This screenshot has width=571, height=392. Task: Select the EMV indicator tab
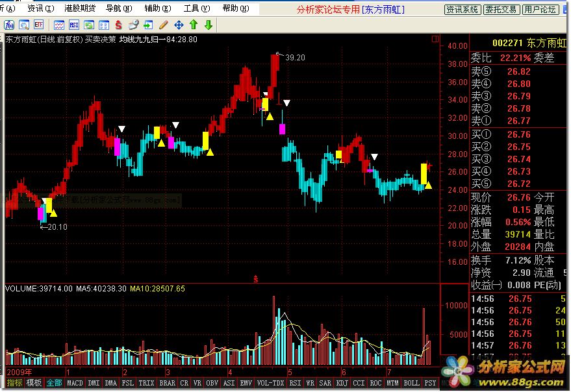[x=246, y=383]
